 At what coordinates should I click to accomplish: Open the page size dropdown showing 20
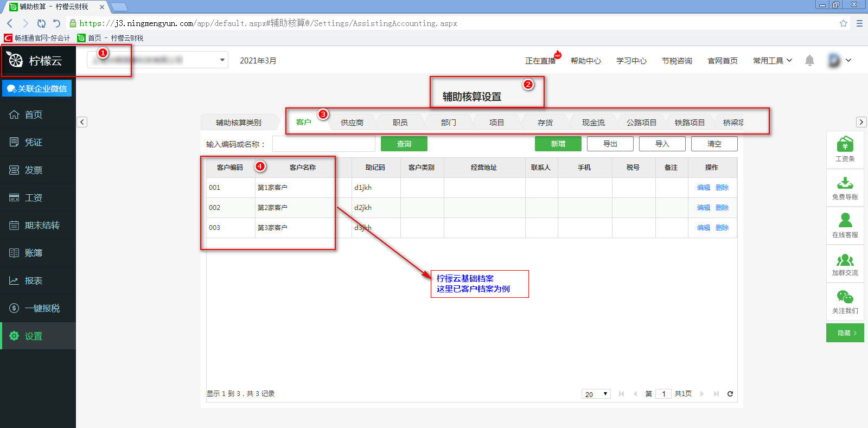(596, 394)
